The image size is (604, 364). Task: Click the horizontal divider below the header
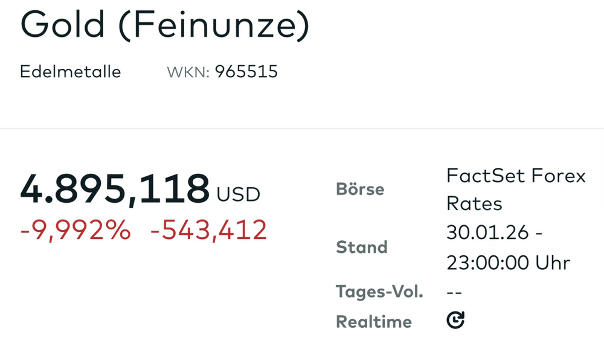(x=302, y=129)
